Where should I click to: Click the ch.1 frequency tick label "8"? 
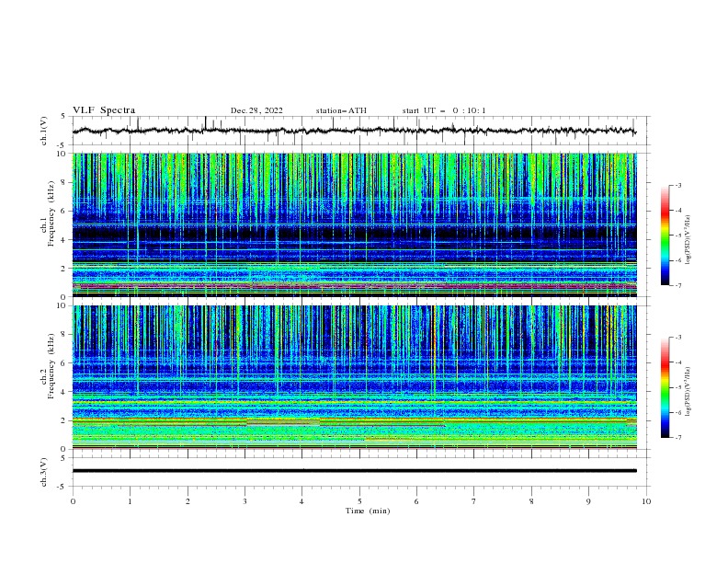coord(64,182)
